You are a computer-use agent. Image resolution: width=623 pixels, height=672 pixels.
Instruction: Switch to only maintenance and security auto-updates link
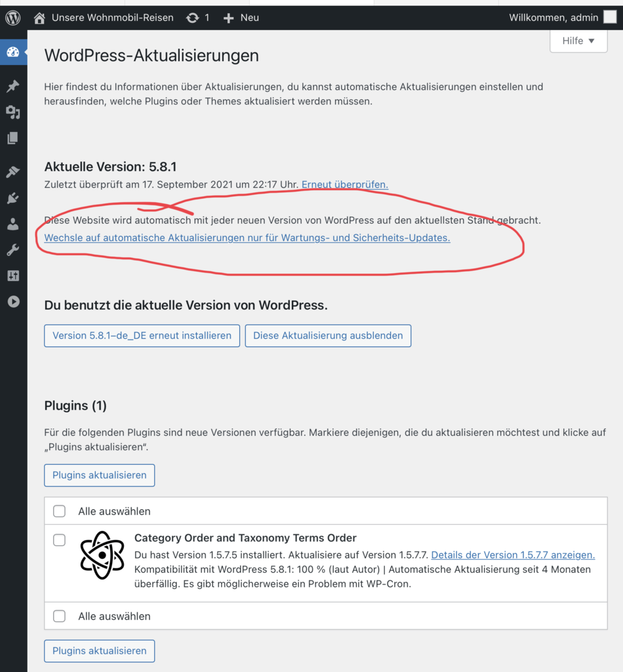[x=247, y=238]
